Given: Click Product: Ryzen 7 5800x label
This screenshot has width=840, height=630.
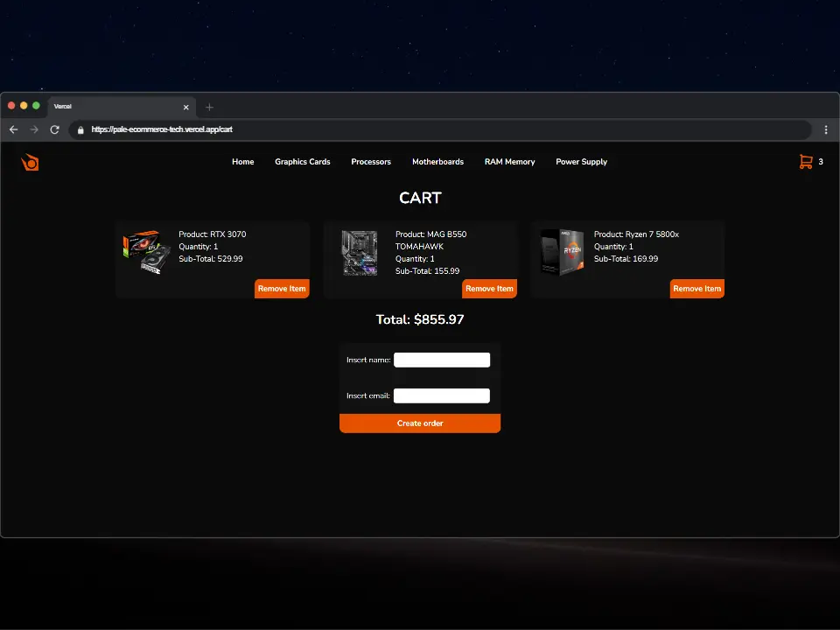Looking at the screenshot, I should tap(636, 234).
